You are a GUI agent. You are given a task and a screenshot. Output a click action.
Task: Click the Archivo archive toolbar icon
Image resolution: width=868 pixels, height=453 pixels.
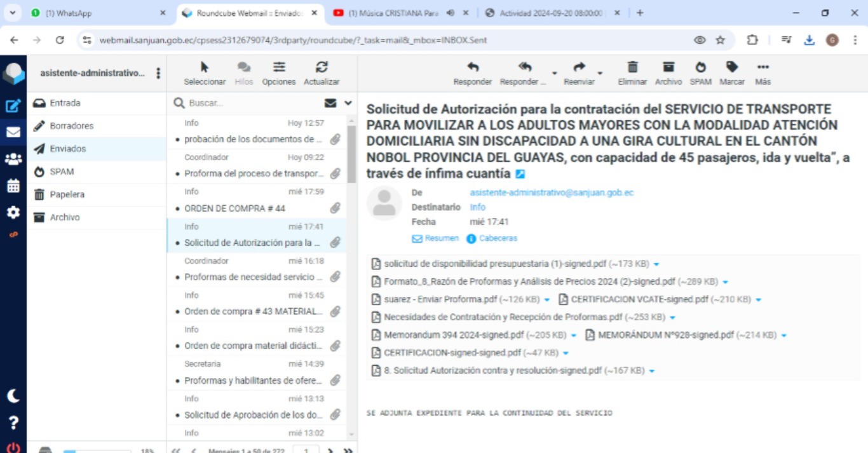click(x=668, y=67)
